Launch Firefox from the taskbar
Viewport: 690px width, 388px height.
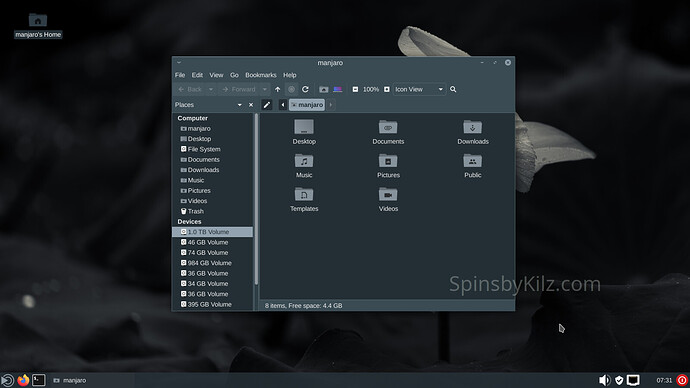coord(23,380)
